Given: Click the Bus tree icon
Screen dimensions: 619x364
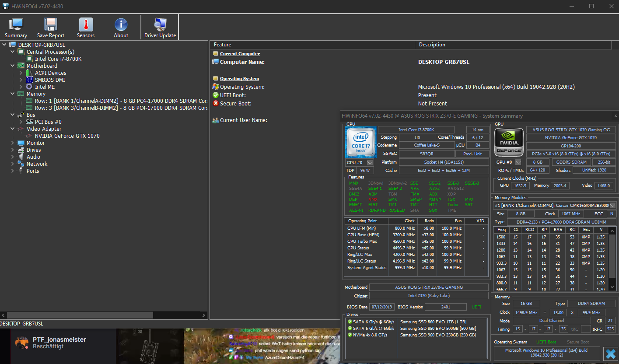Looking at the screenshot, I should point(21,115).
